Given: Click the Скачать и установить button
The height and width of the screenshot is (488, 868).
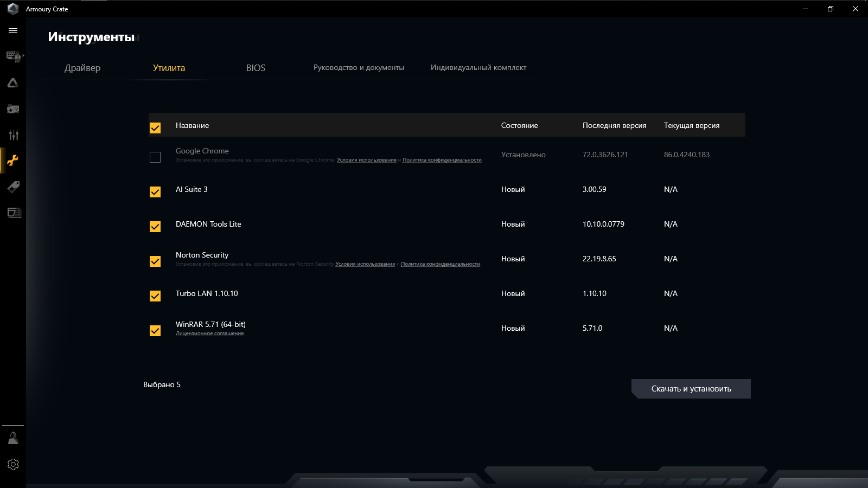Looking at the screenshot, I should pos(691,389).
